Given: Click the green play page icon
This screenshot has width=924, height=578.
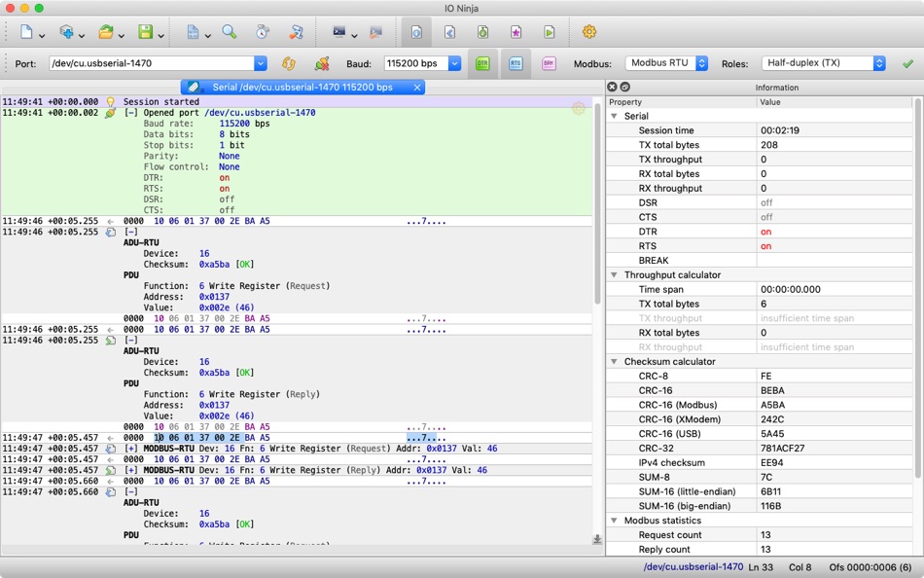Looking at the screenshot, I should [549, 32].
